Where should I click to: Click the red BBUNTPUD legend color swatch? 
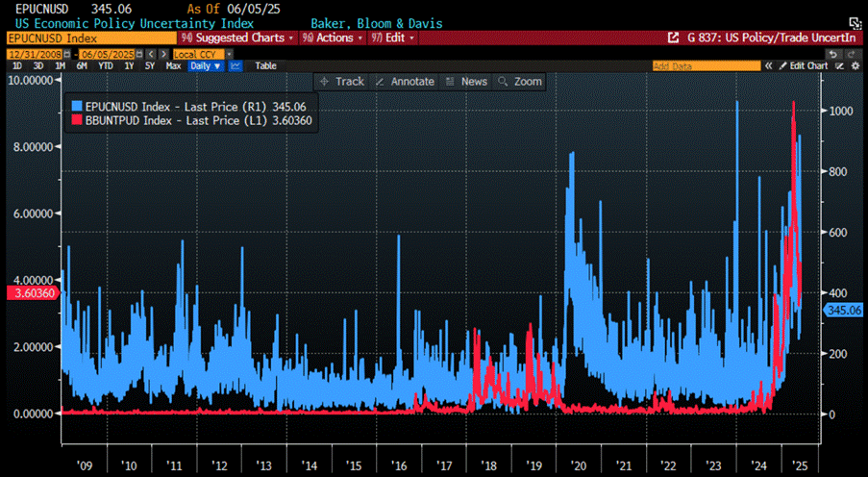coord(76,120)
